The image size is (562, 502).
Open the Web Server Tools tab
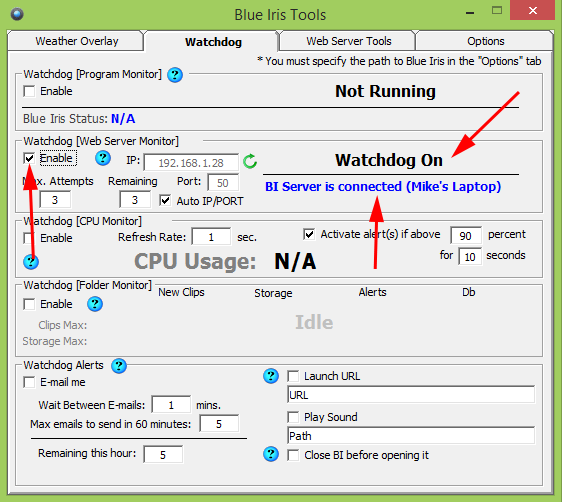tap(348, 41)
